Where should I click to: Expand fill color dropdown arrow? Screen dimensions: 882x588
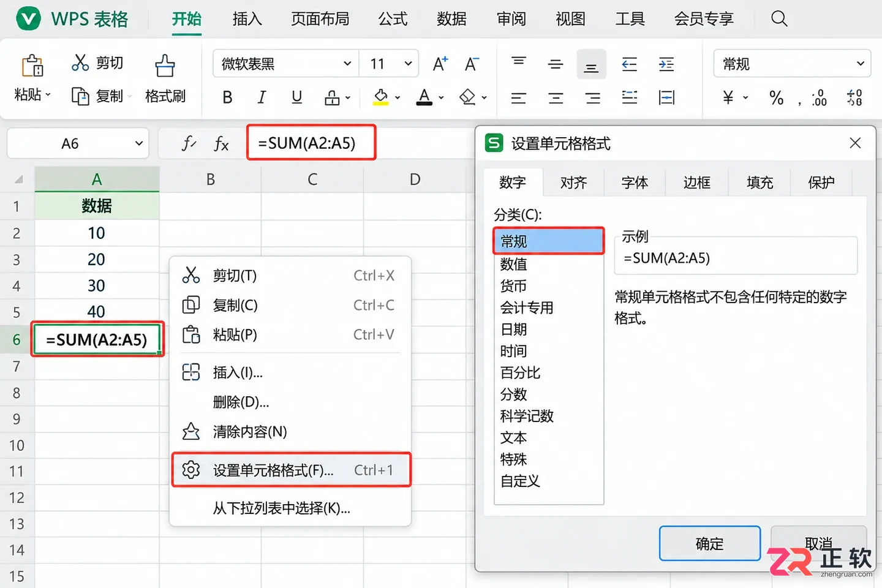click(x=398, y=97)
